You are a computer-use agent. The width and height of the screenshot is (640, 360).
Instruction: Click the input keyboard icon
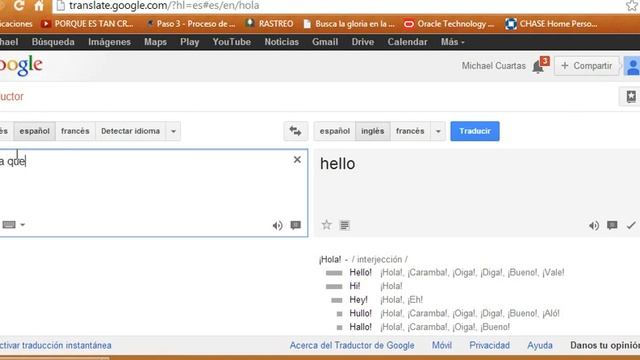tap(9, 224)
